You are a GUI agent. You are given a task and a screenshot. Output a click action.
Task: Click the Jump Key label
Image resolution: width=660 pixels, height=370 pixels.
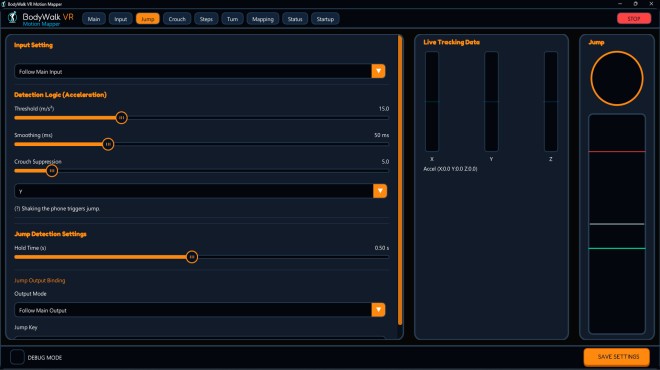[x=26, y=327]
